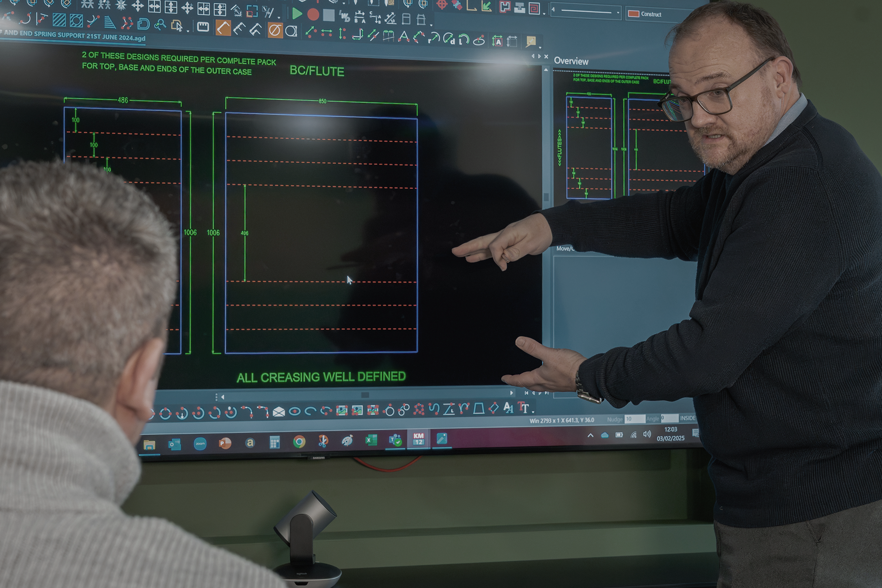Select the SPRING SUPPORT 21ST JUNE 2024.agd tab
This screenshot has height=588, width=882.
73,36
